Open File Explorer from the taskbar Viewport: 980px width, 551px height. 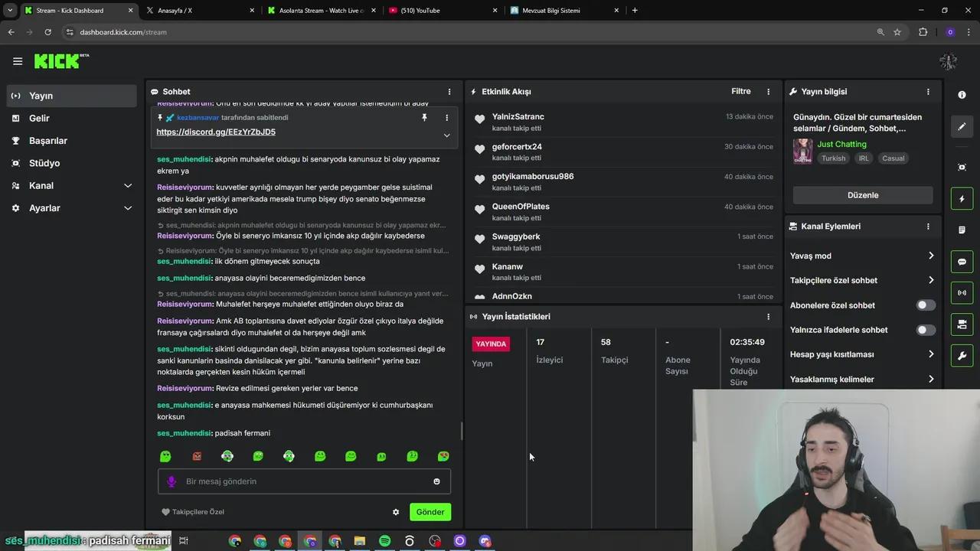click(360, 541)
